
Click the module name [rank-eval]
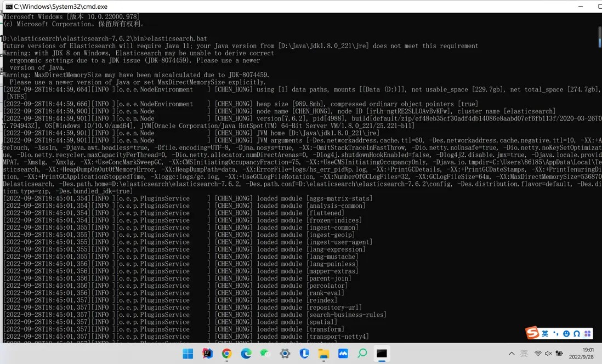[x=325, y=293]
